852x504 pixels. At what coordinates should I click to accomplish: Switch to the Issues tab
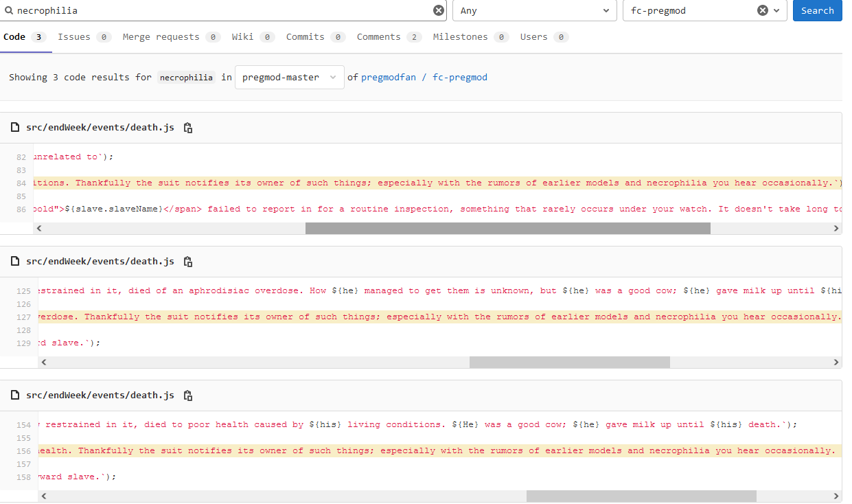pyautogui.click(x=74, y=37)
